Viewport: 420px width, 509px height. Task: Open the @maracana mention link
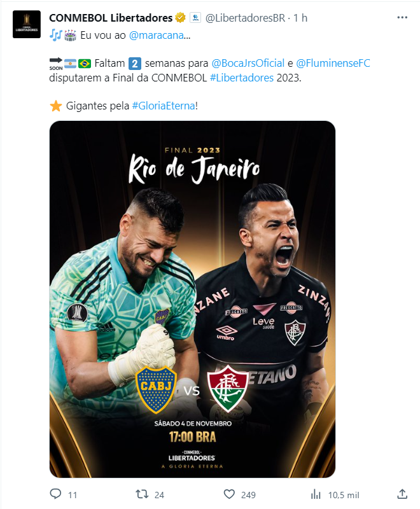pos(157,35)
